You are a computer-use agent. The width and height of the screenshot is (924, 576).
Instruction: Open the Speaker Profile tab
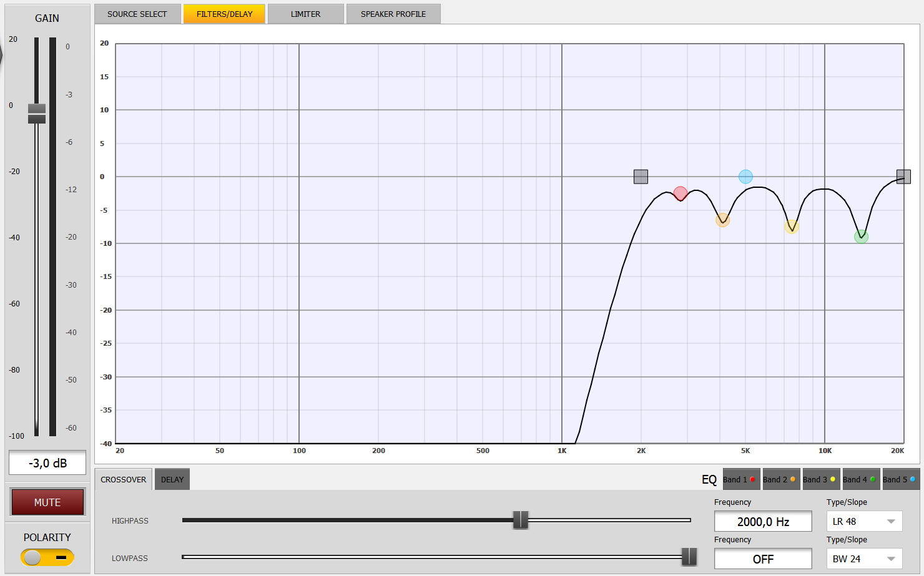pos(393,14)
